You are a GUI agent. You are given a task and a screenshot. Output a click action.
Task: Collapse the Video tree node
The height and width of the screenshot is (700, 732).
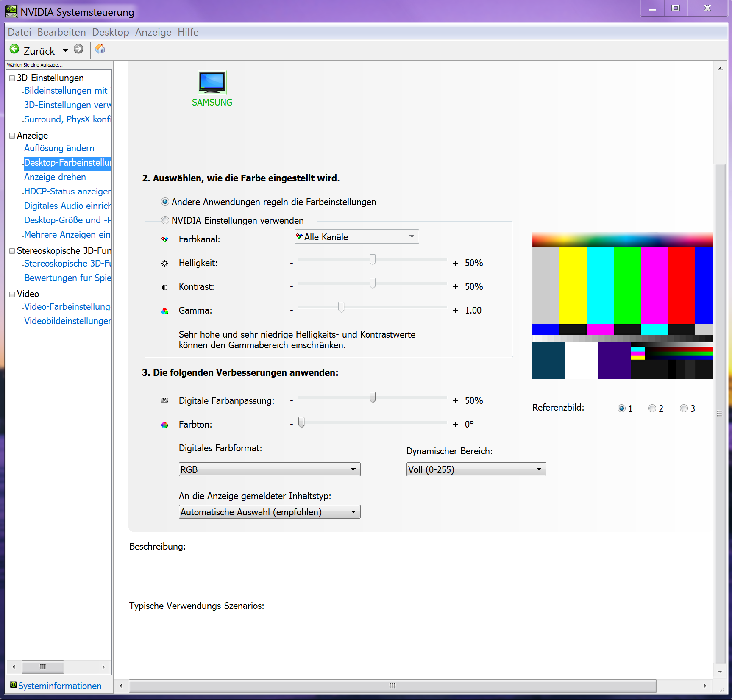click(x=12, y=294)
